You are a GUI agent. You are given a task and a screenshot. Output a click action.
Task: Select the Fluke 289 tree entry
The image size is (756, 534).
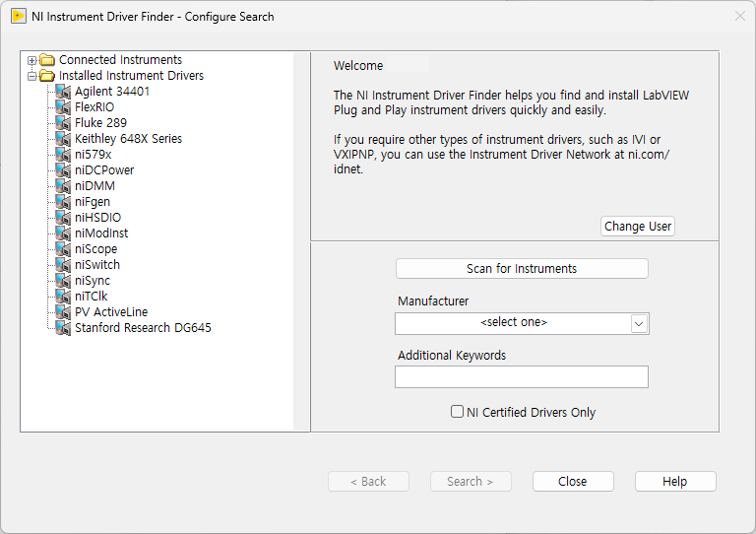pyautogui.click(x=100, y=123)
